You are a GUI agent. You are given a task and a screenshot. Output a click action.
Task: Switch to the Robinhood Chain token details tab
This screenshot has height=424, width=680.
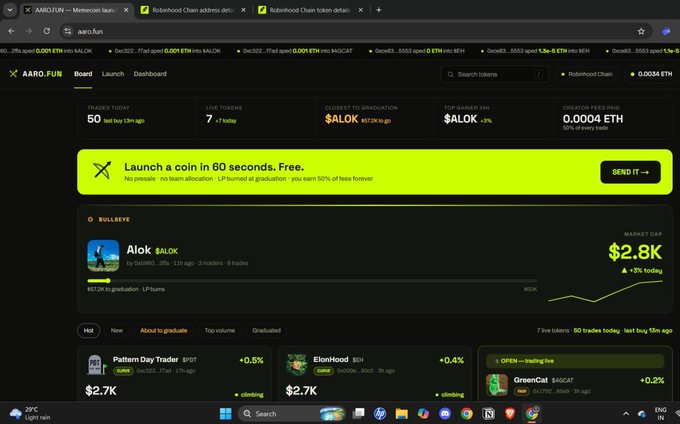tap(310, 10)
